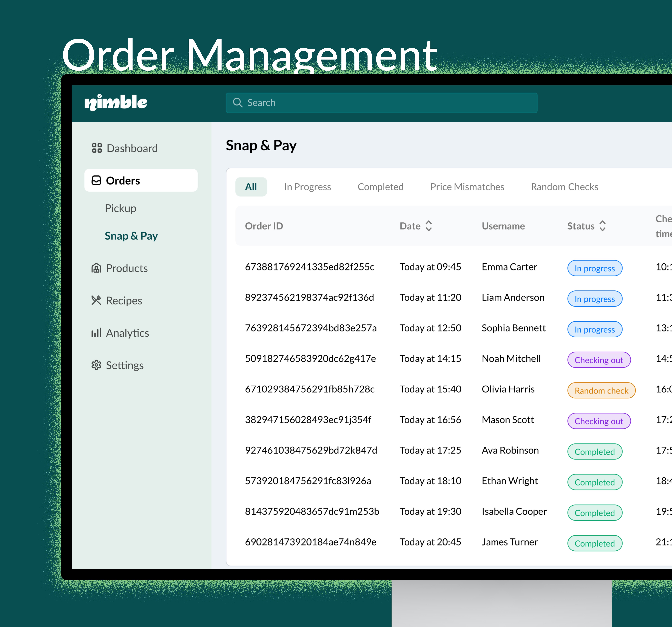Sort the table by Date column arrows
The height and width of the screenshot is (627, 672).
pyautogui.click(x=429, y=226)
